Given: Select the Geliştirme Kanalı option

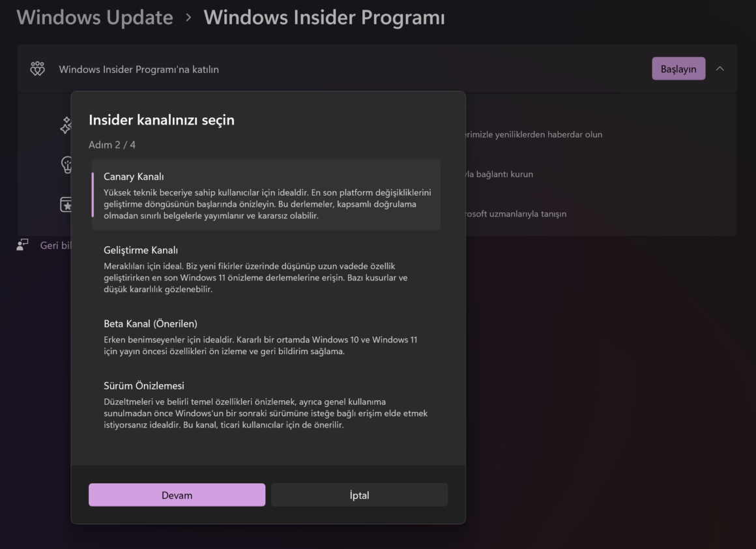Looking at the screenshot, I should (x=266, y=269).
